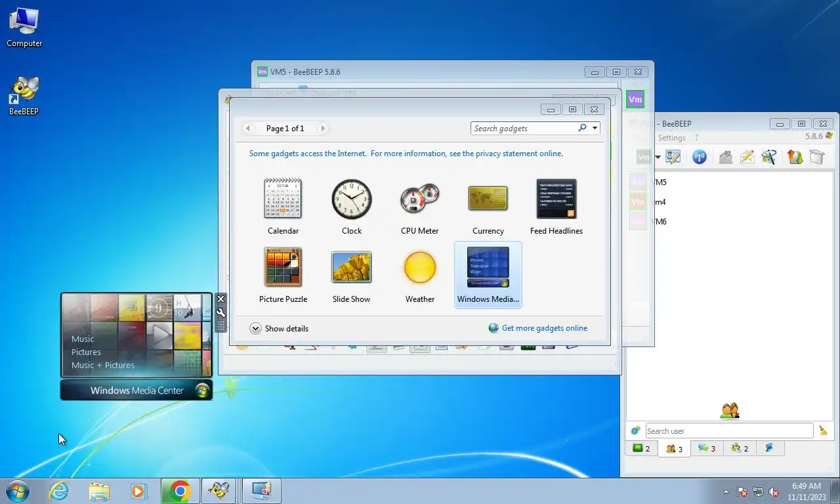Click the create group chat icon
Viewport: 840px width, 504px height.
[x=769, y=157]
